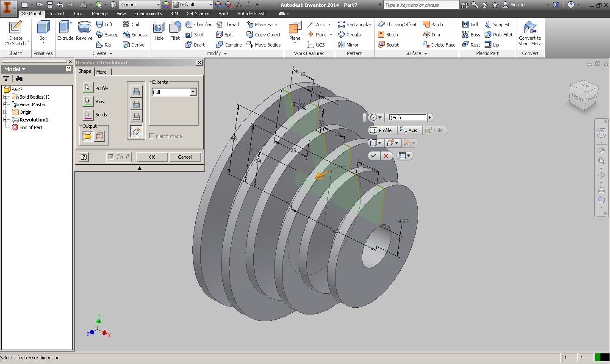Expand the Origin folder node
This screenshot has width=610, height=364.
6,112
